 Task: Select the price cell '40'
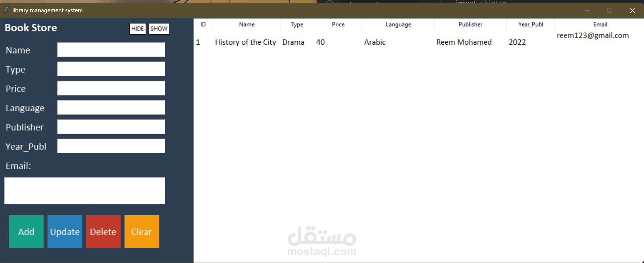tap(320, 42)
